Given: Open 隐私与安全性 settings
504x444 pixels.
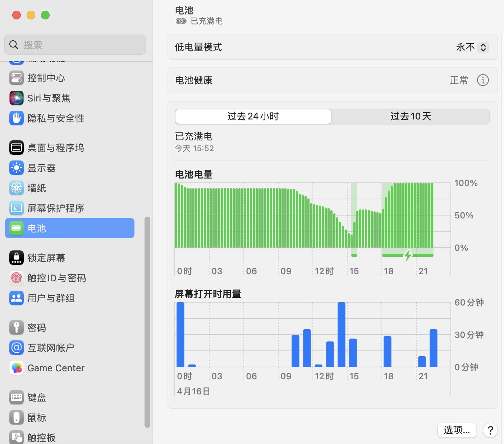Looking at the screenshot, I should (56, 118).
